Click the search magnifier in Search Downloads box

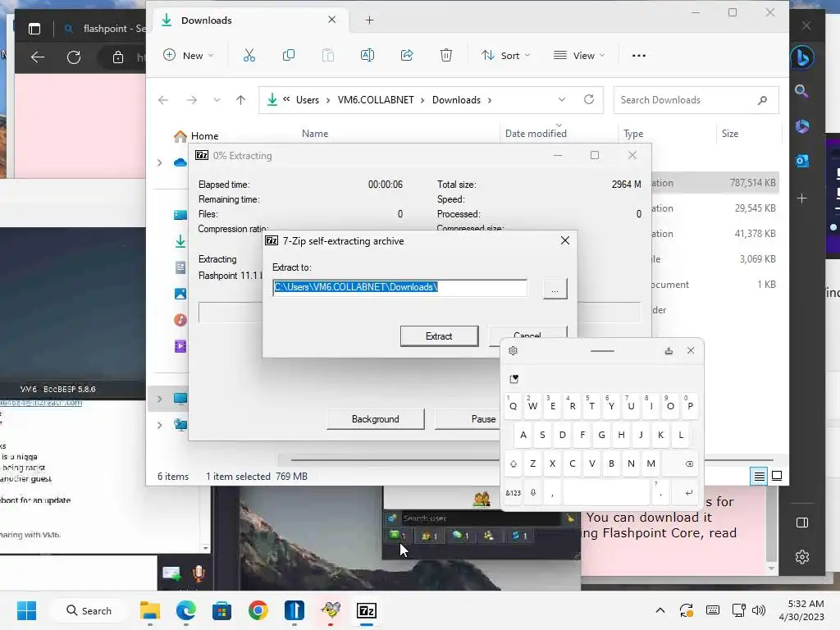pos(762,100)
